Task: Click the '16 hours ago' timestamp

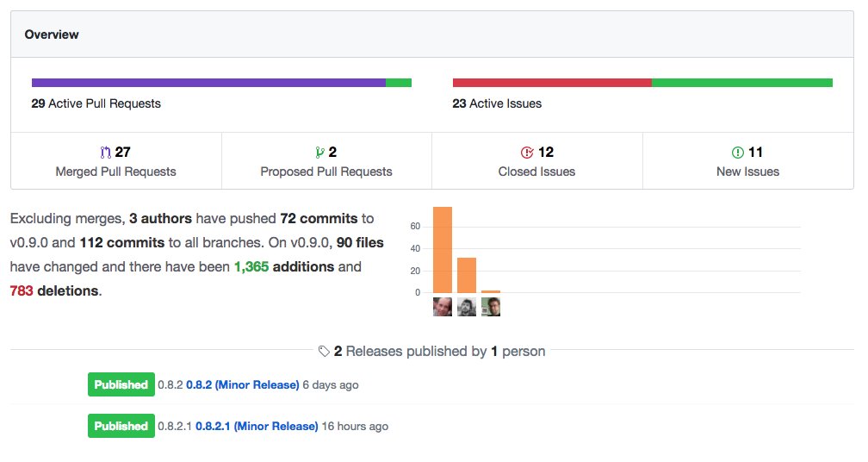Action: [x=355, y=427]
